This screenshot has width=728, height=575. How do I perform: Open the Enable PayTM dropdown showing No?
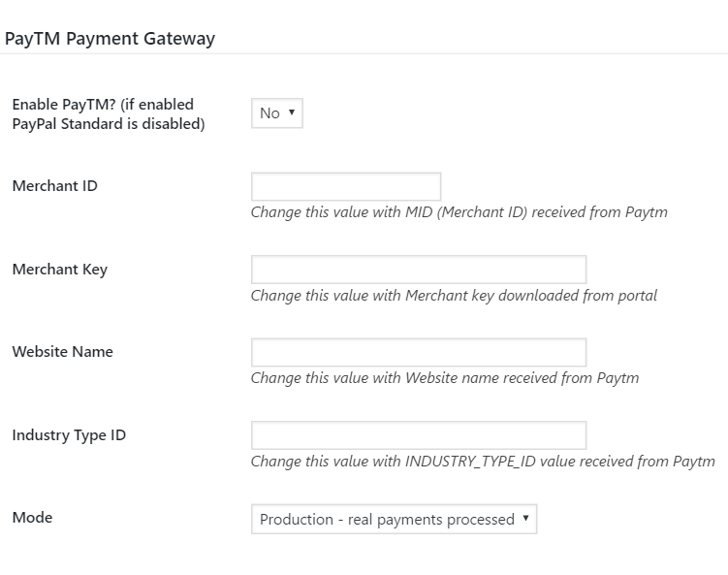point(276,113)
